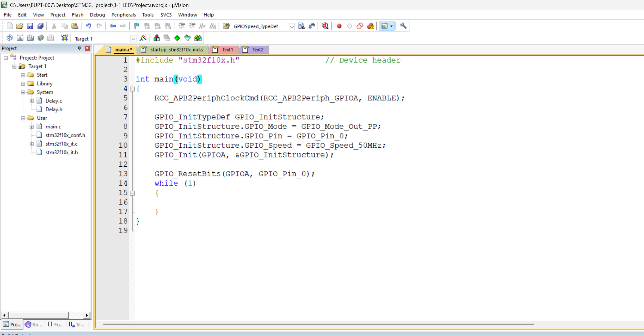This screenshot has height=335, width=644.
Task: Open the GPIOSpeed_TypeDef find dropdown
Action: point(291,27)
